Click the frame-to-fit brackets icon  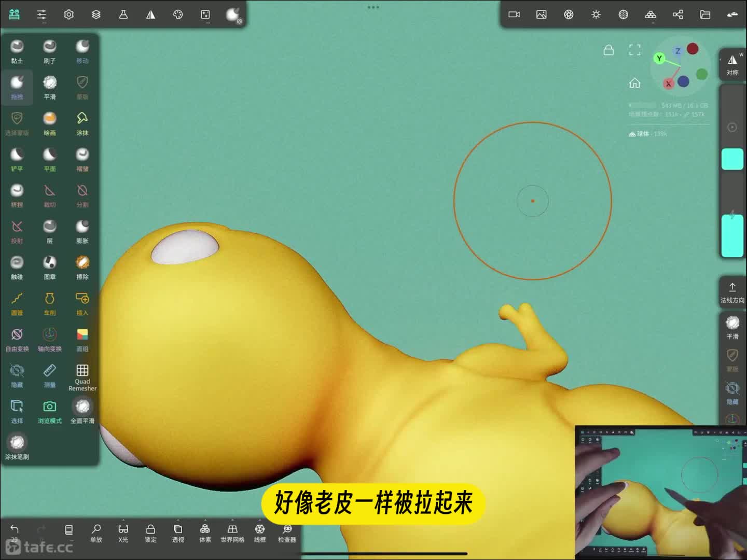click(x=634, y=50)
